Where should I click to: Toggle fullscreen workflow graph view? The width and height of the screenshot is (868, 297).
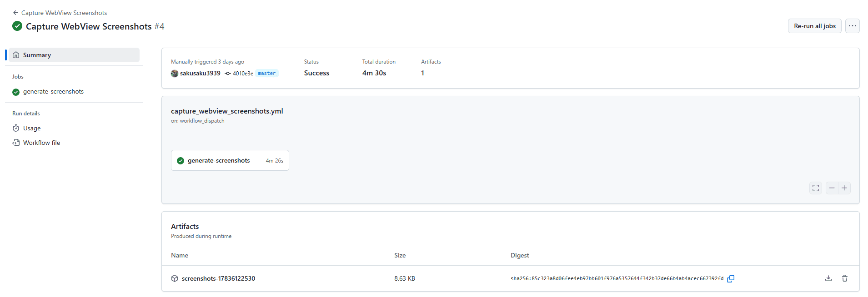[815, 188]
